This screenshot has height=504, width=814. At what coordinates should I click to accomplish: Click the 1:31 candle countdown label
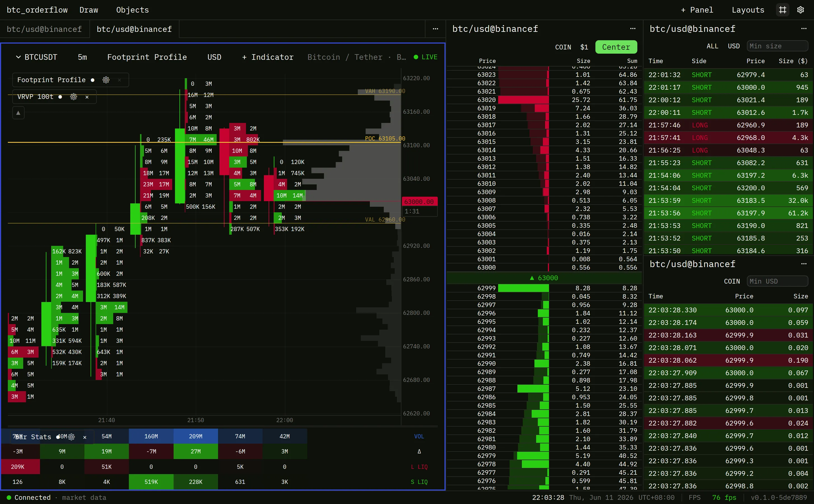point(420,211)
